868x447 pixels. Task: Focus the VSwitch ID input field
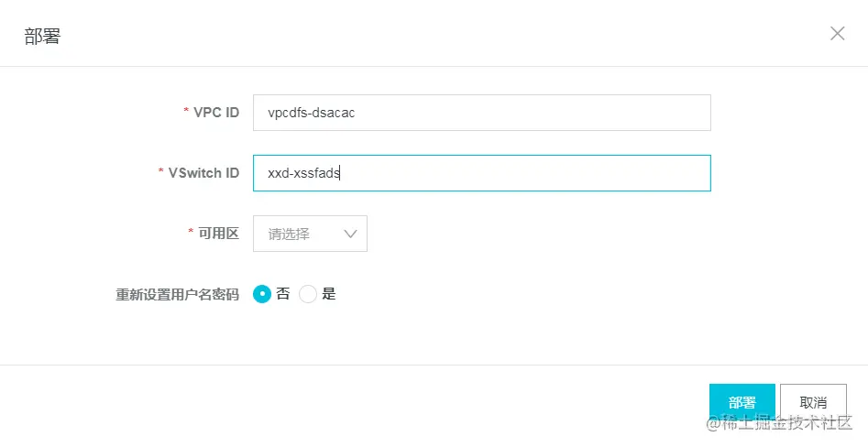tap(481, 173)
